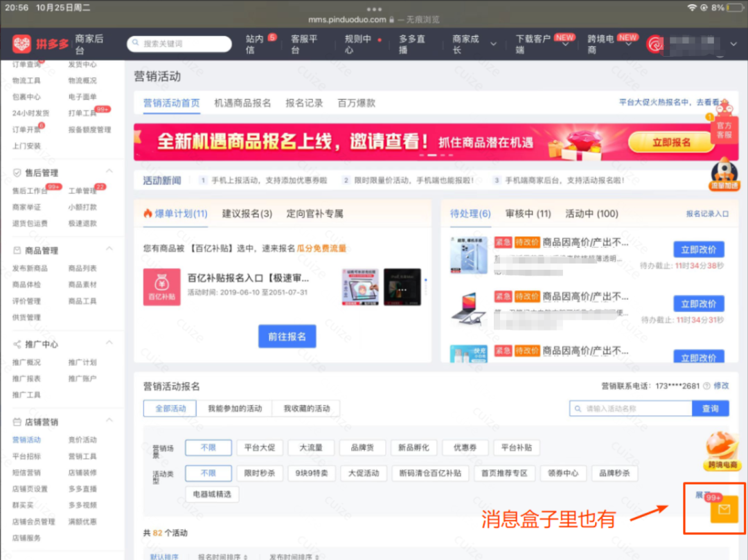This screenshot has width=748, height=560.
Task: Click the 立即报名 banner button
Action: pyautogui.click(x=671, y=143)
